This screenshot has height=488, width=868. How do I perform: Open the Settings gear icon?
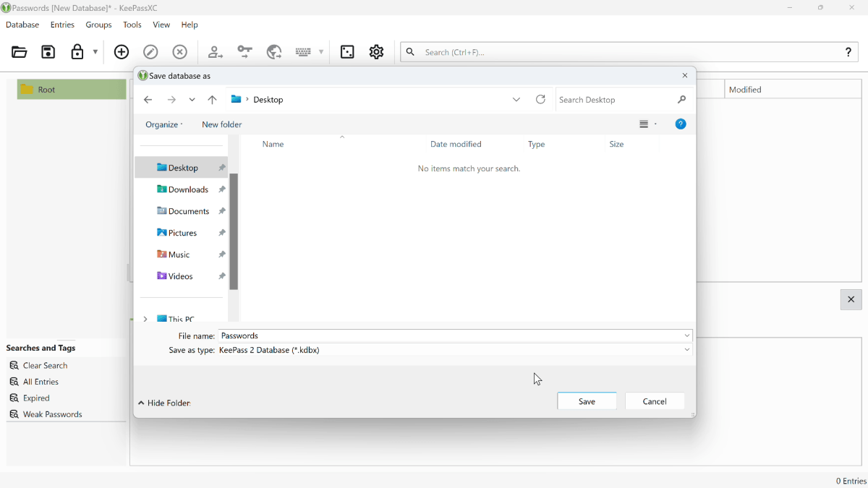click(377, 52)
